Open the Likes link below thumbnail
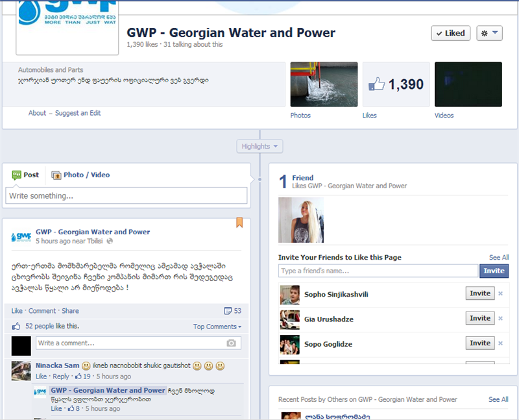519x420 pixels. (369, 116)
